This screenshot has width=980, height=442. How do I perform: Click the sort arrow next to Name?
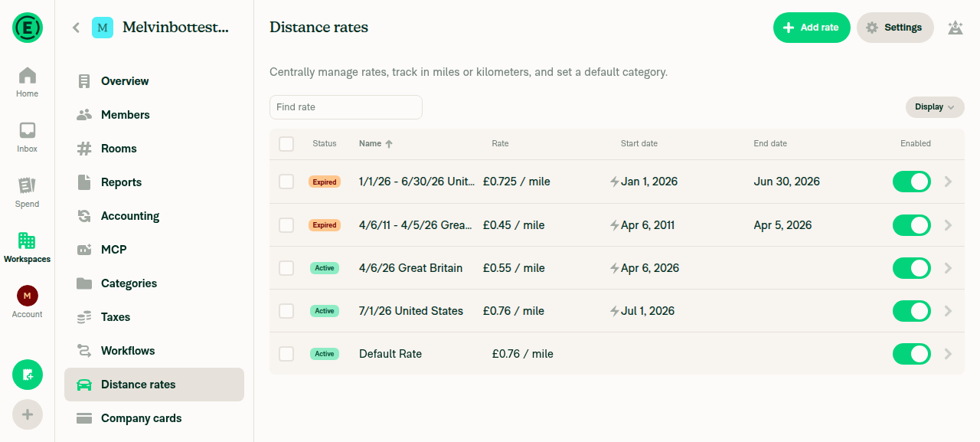point(389,144)
